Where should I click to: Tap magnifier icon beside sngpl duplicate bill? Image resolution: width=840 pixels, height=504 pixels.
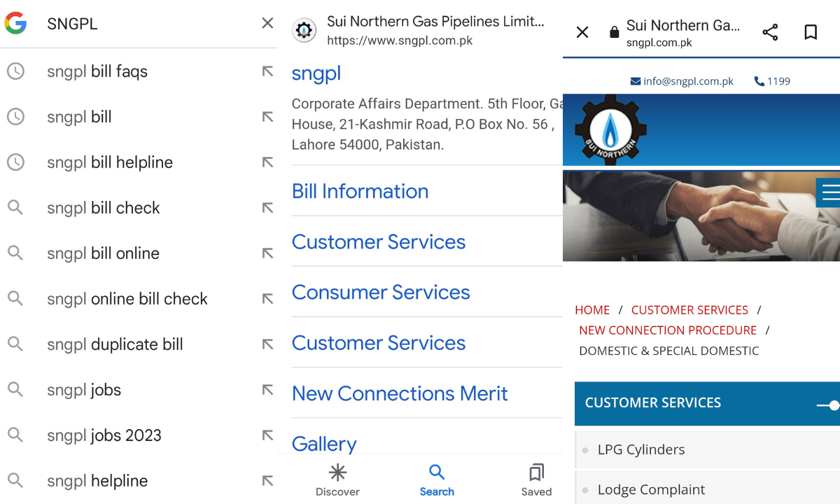(15, 344)
